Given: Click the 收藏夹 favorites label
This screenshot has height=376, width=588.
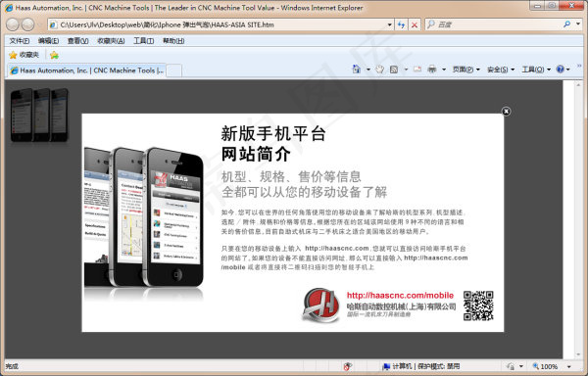Looking at the screenshot, I should click(29, 55).
